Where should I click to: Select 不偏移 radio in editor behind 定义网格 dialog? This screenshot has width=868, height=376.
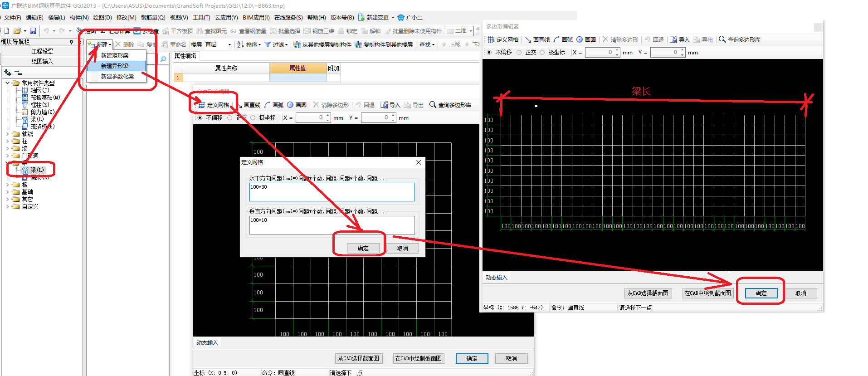pyautogui.click(x=200, y=117)
